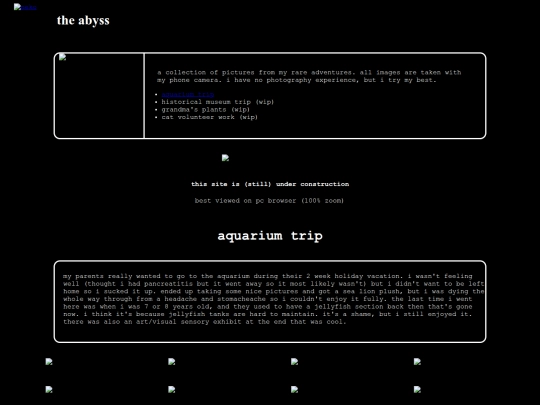Image resolution: width=540 pixels, height=405 pixels.
Task: Select "grandma's plants (wip)" list item
Action: (x=206, y=110)
